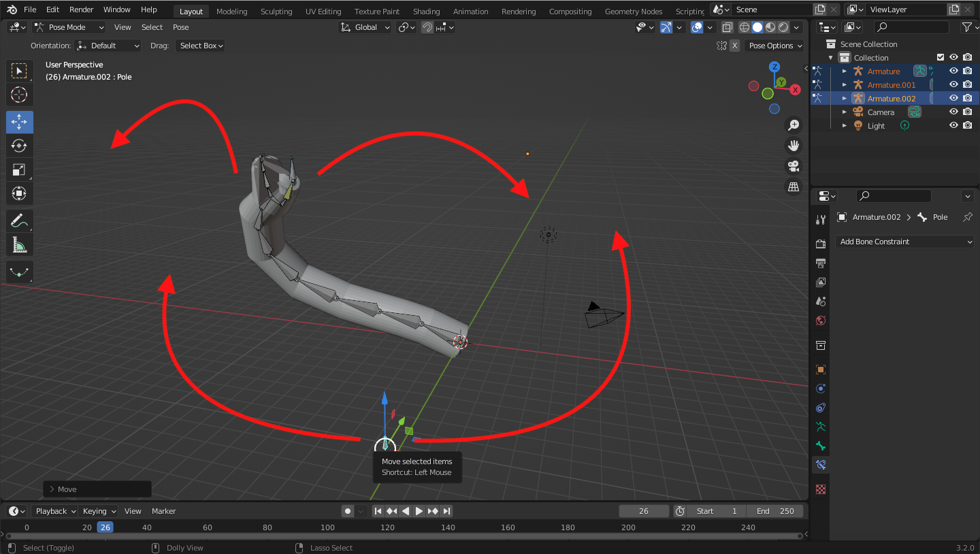Switch to Rendered viewport shading
The width and height of the screenshot is (980, 554).
click(783, 27)
